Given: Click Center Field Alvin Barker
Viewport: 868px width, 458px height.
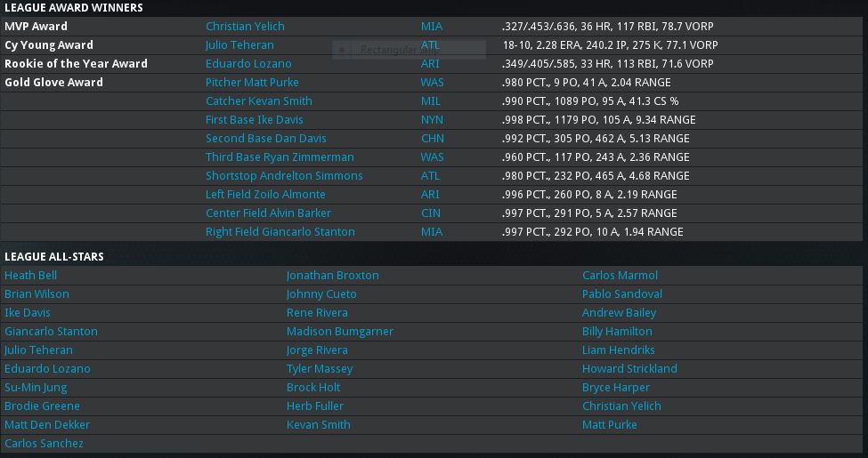Looking at the screenshot, I should tap(268, 213).
